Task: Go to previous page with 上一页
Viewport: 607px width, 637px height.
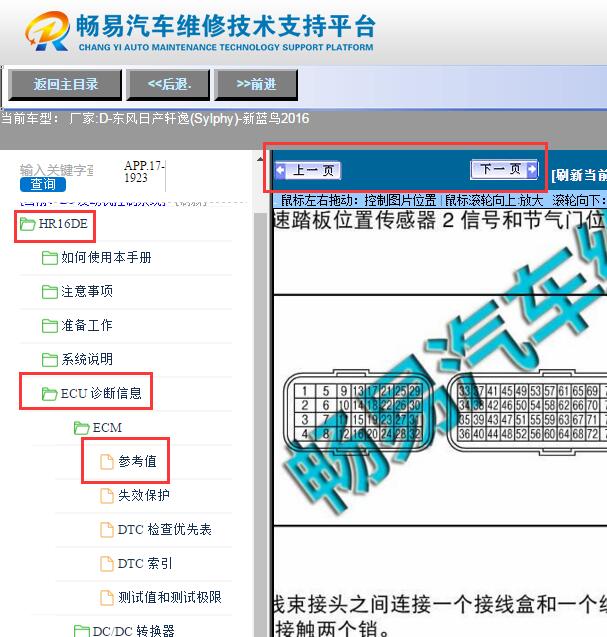Action: [x=308, y=170]
